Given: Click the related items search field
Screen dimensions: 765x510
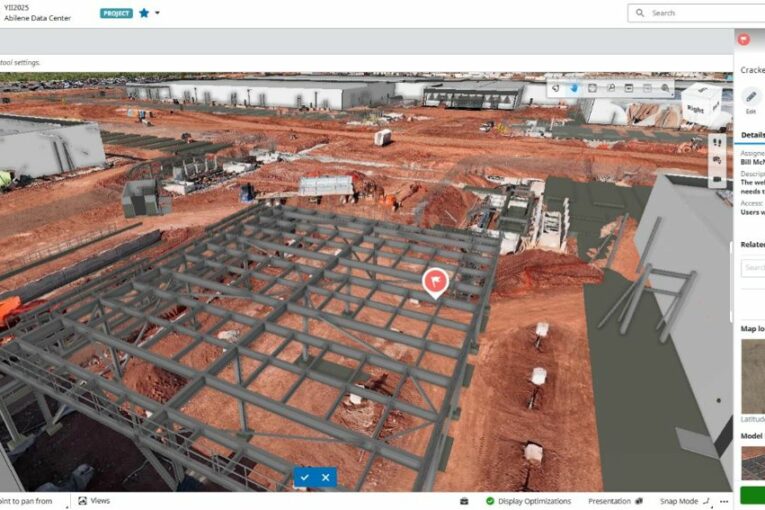Looking at the screenshot, I should [x=753, y=268].
